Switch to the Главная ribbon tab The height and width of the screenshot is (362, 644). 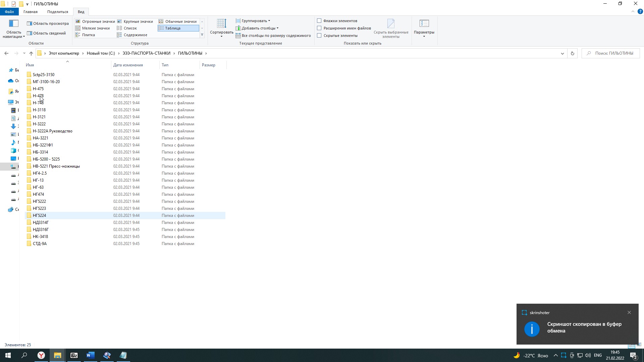point(31,12)
